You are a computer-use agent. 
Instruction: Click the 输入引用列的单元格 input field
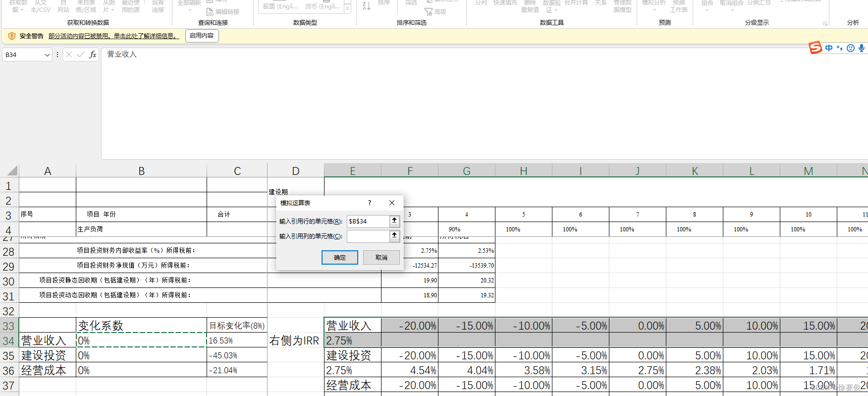[x=368, y=236]
